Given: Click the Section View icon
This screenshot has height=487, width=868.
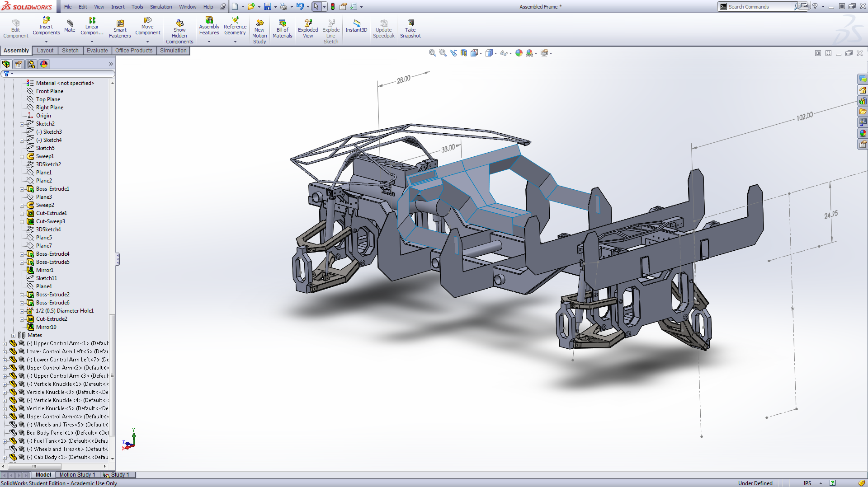Looking at the screenshot, I should [x=464, y=53].
